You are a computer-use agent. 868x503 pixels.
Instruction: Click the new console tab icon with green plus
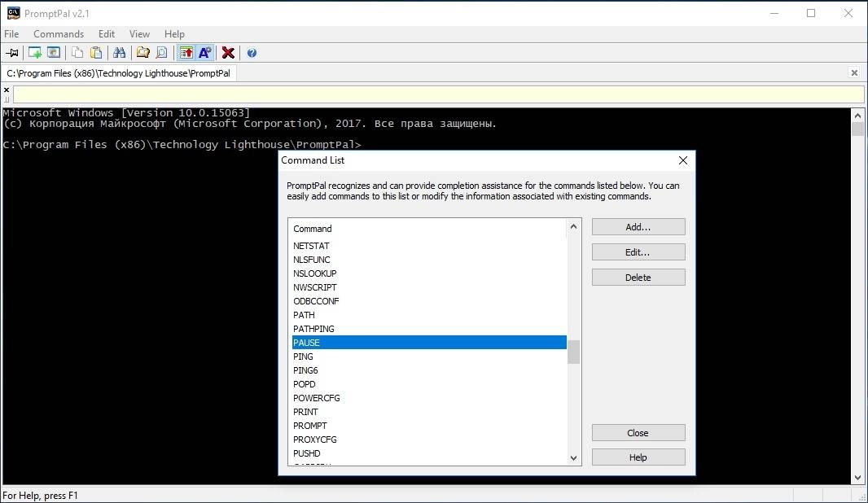35,53
